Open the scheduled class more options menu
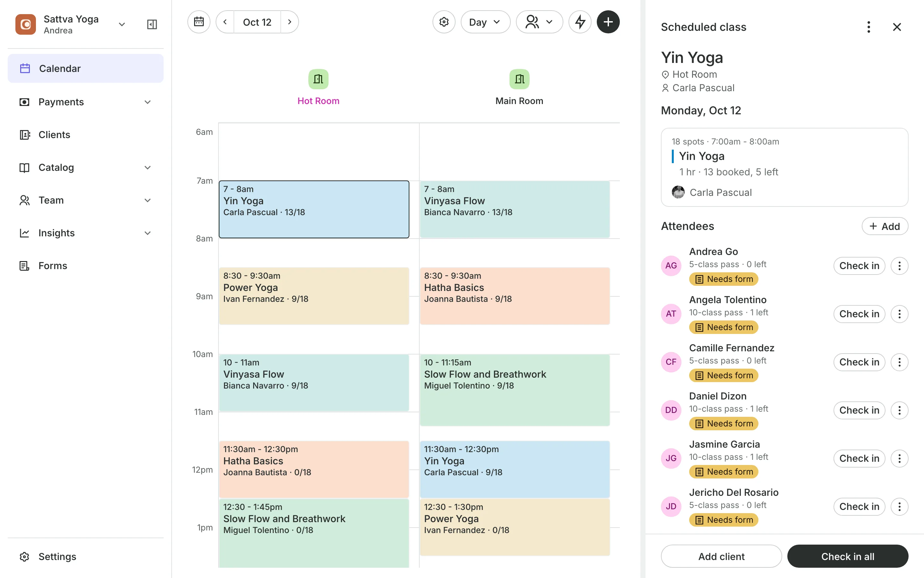924x578 pixels. click(868, 27)
